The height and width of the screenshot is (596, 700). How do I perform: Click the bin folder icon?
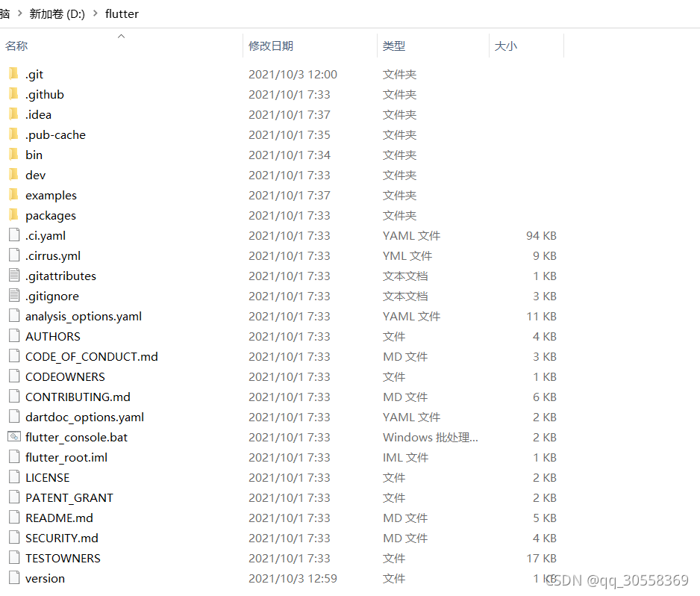(x=14, y=154)
